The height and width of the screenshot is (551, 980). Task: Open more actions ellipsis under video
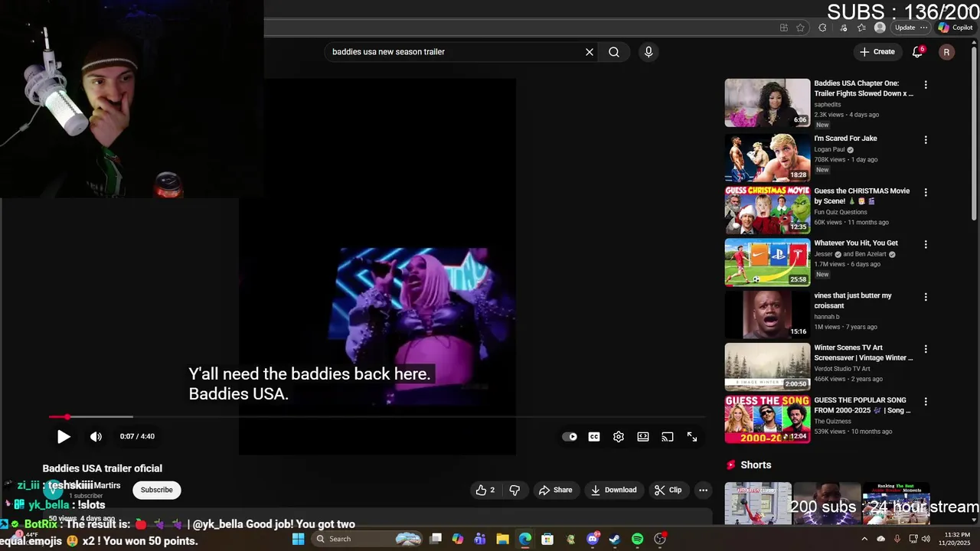tap(703, 490)
